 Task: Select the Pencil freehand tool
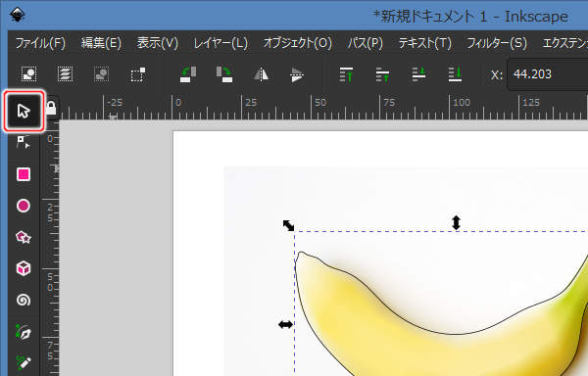tap(24, 362)
